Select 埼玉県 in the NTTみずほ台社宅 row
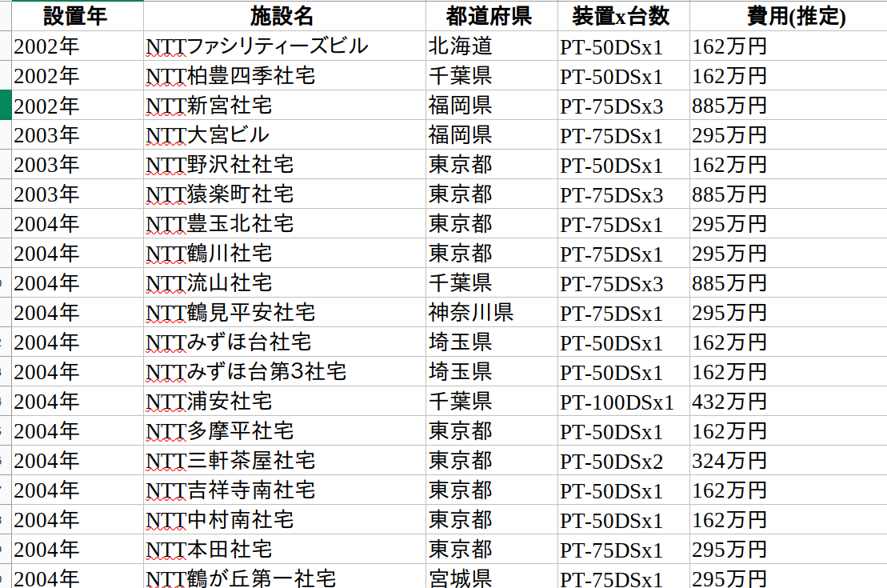This screenshot has width=887, height=588. 492,342
